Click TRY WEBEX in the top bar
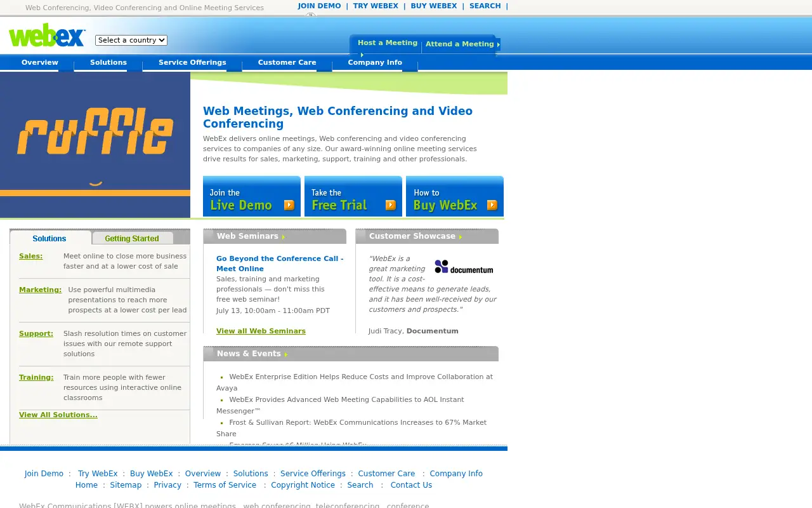The image size is (812, 508). coord(376,6)
